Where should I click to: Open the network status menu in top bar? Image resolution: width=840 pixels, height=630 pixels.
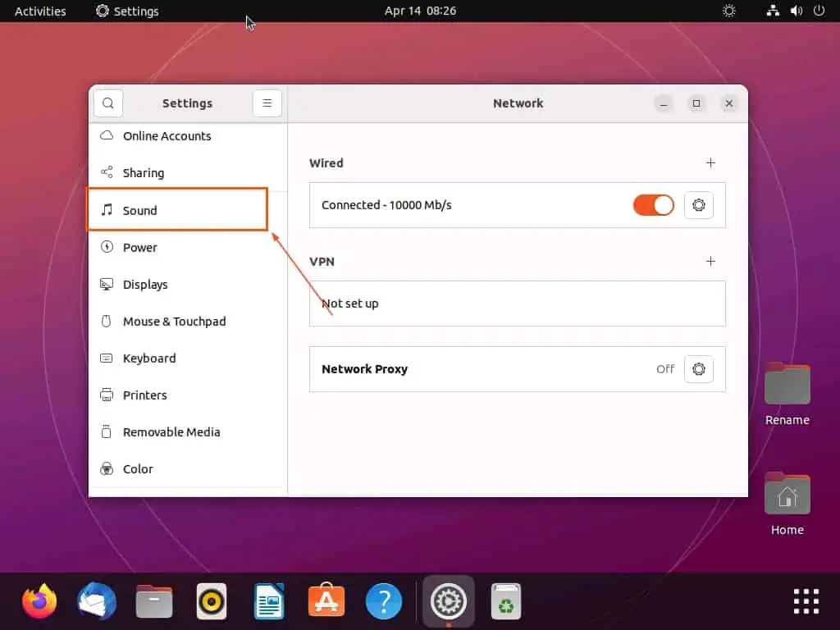click(x=772, y=11)
